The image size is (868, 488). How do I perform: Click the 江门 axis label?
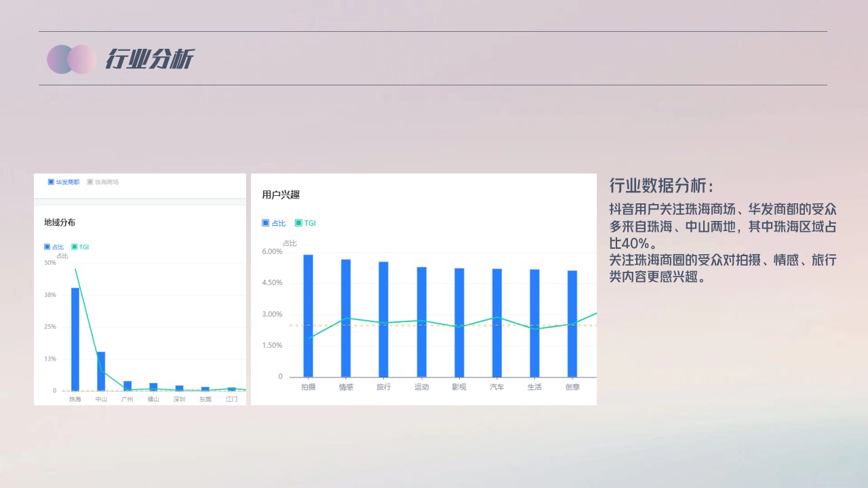pos(231,399)
